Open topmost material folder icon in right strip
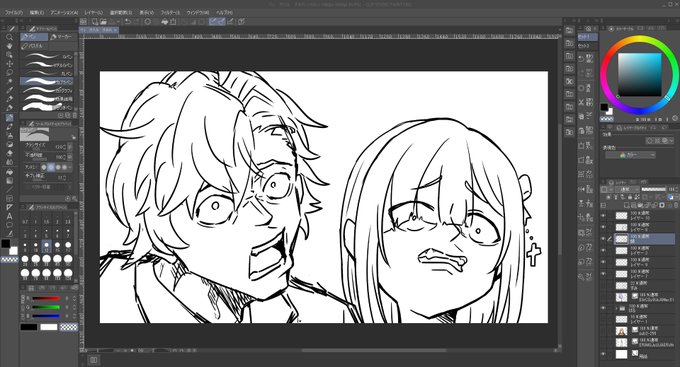Image resolution: width=680 pixels, height=367 pixels. 569,30
